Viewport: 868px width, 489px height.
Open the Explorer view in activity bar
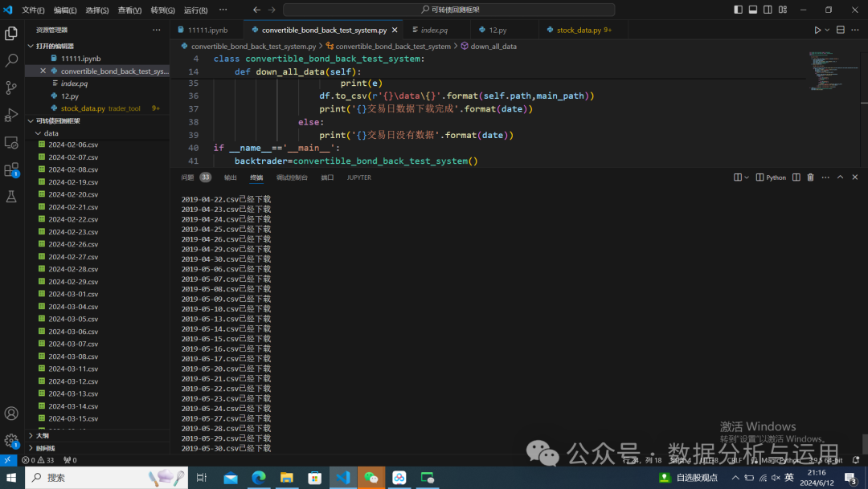point(11,33)
